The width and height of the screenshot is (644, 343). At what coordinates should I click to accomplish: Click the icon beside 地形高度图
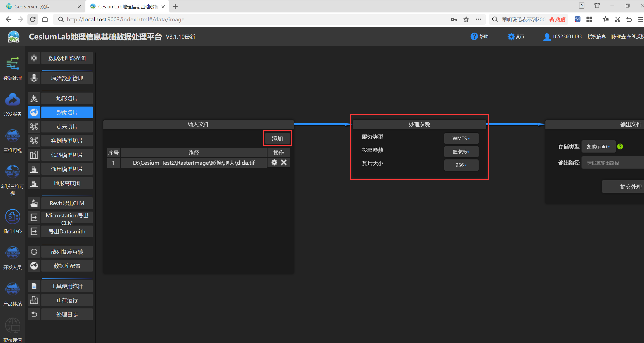(34, 183)
